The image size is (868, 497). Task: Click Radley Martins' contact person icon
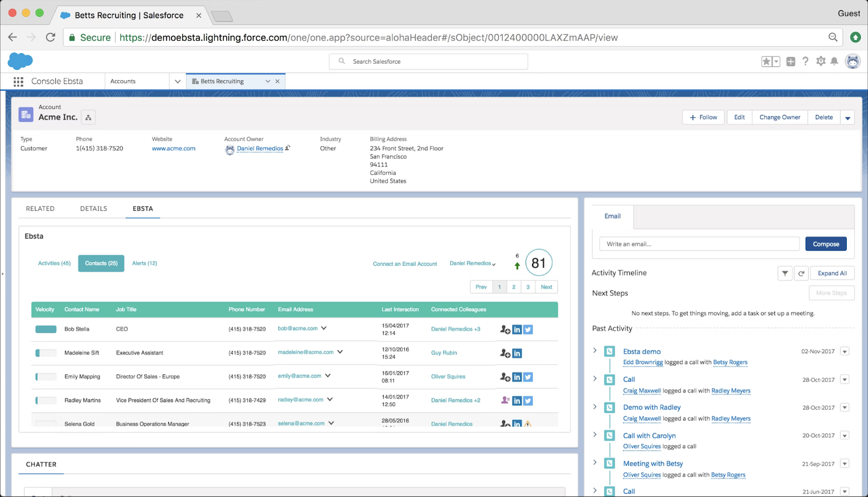tap(505, 400)
